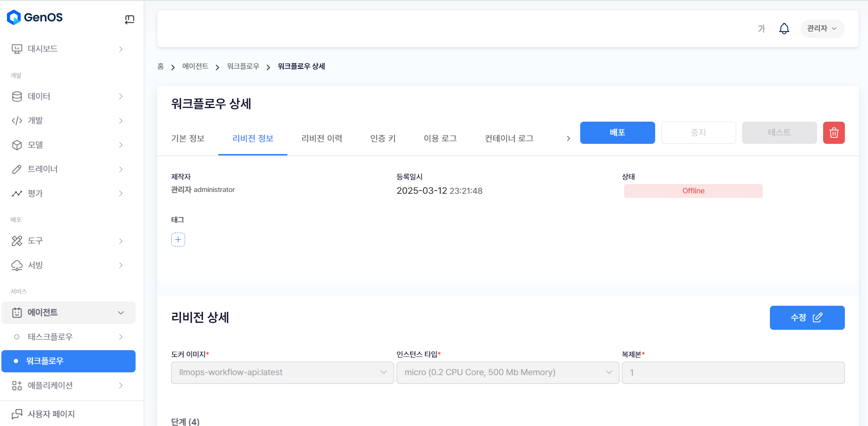Click the font size '가' icon
The image size is (868, 426).
[761, 29]
